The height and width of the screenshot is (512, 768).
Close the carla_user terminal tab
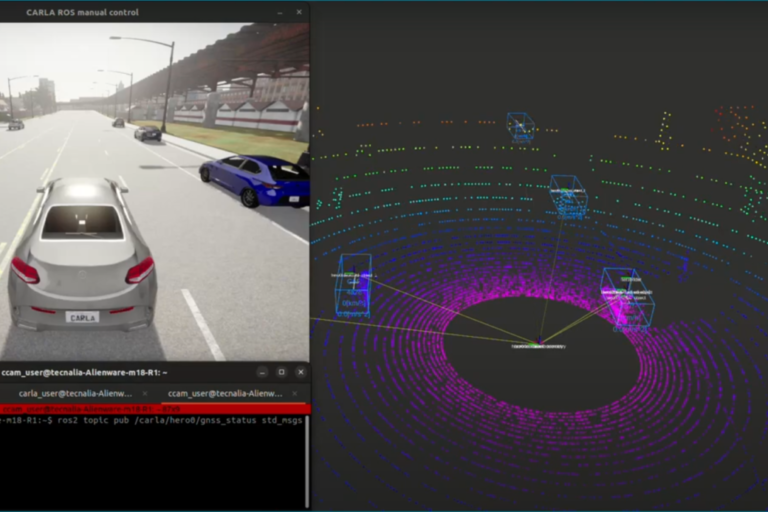tap(145, 393)
